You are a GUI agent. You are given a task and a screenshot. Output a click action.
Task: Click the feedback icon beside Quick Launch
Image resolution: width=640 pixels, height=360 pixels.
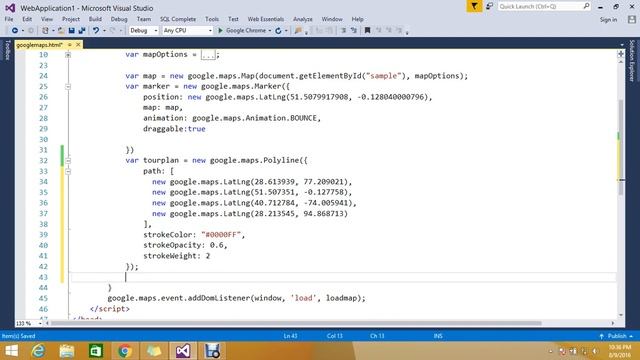click(x=489, y=6)
